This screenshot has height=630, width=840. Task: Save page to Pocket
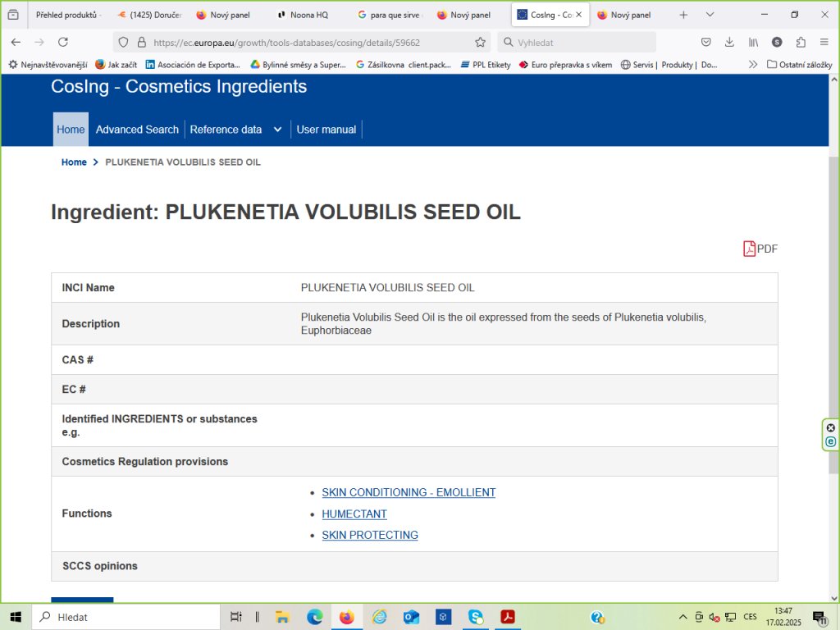point(705,43)
